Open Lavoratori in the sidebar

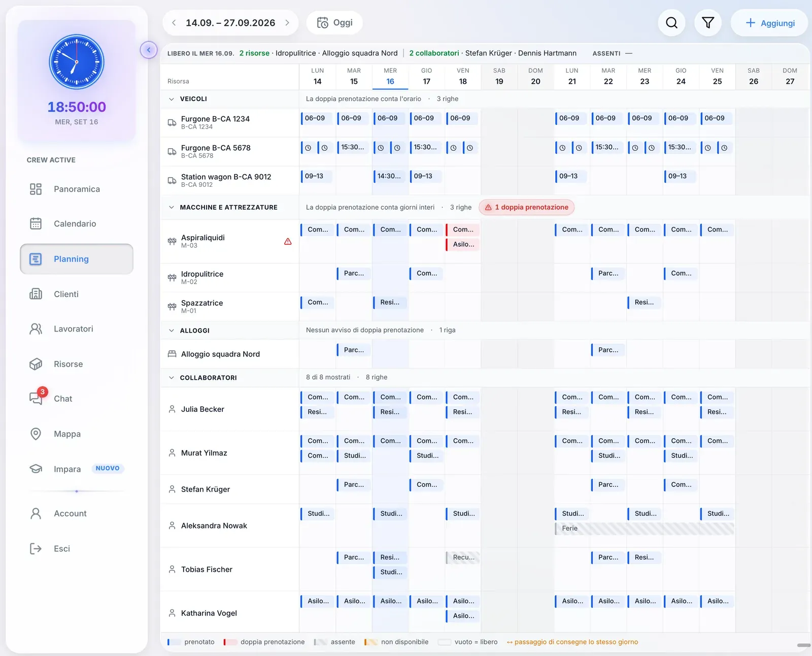tap(77, 329)
